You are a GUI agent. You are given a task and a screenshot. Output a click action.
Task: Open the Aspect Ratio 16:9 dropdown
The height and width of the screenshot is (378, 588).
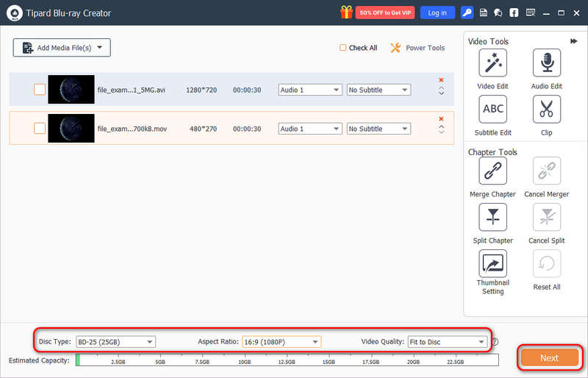282,342
